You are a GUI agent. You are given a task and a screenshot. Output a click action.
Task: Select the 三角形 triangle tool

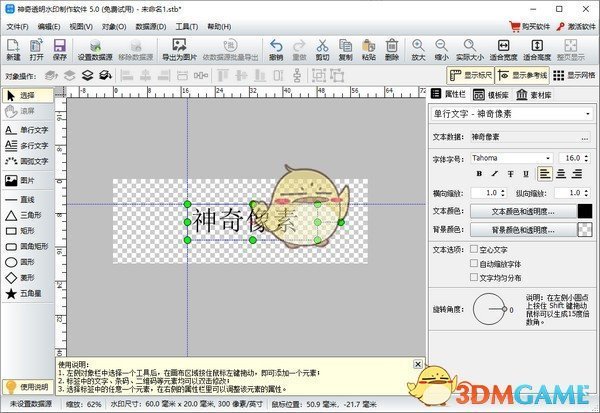[x=28, y=215]
